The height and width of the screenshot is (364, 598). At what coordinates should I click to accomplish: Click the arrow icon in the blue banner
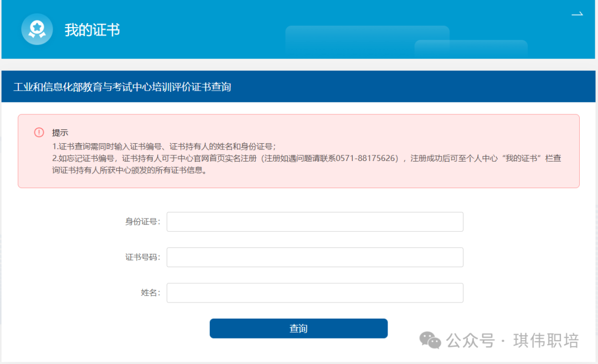(577, 14)
